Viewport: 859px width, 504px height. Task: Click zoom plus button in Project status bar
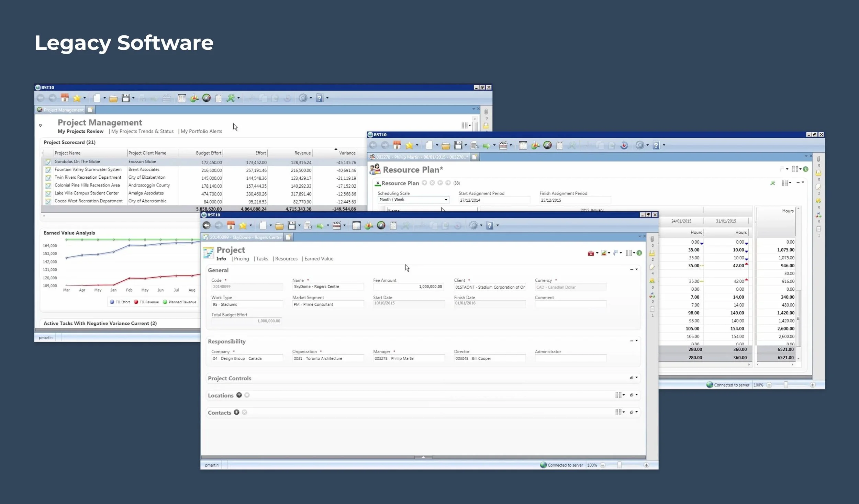[x=646, y=465]
